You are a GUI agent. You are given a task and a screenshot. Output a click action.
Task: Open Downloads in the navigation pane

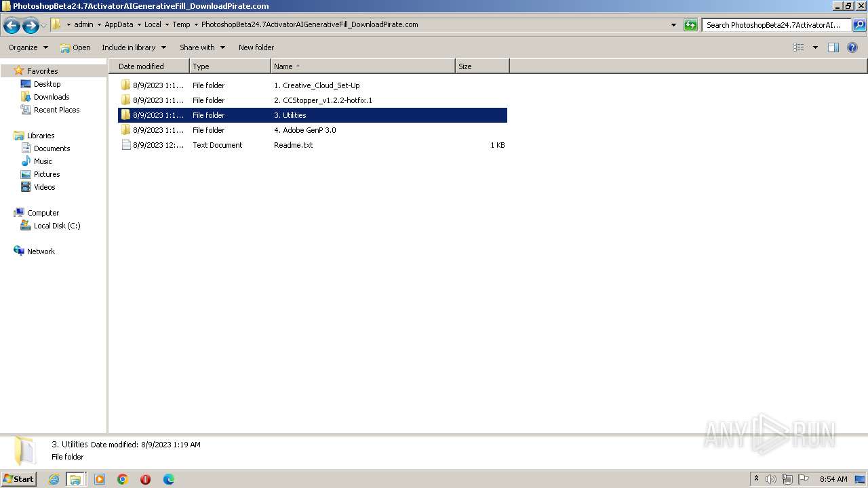(52, 97)
